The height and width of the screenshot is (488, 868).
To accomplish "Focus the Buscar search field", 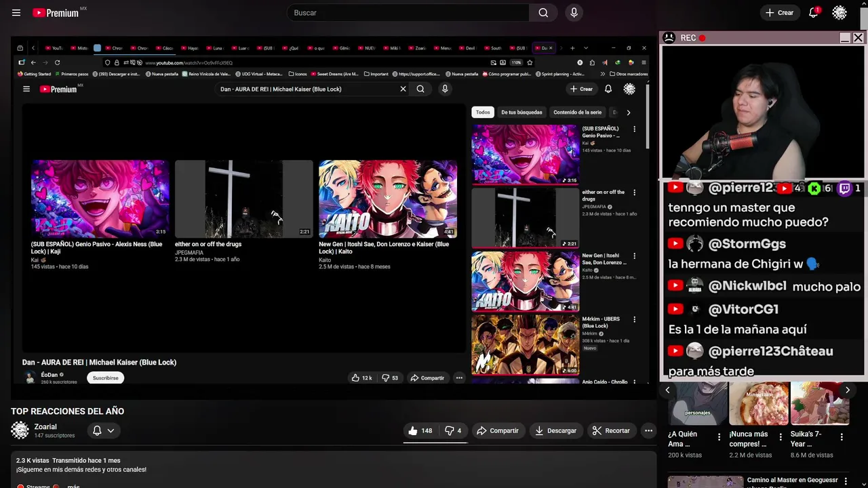I will click(408, 13).
